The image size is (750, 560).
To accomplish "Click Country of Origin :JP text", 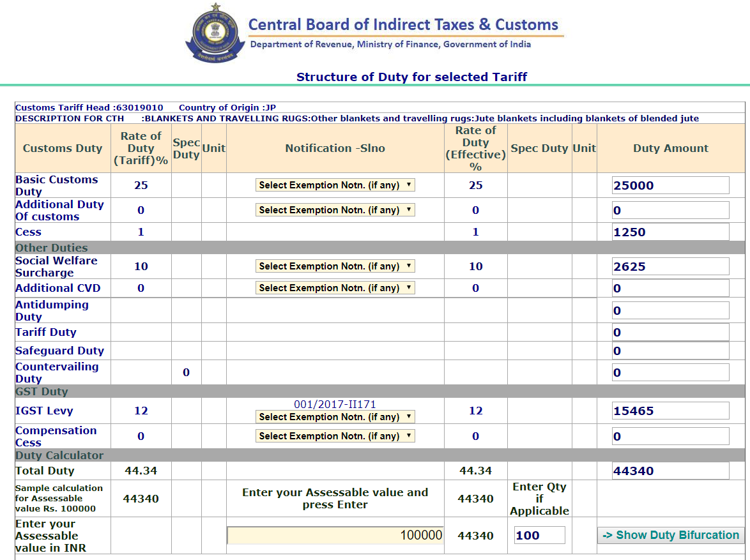I will point(227,108).
